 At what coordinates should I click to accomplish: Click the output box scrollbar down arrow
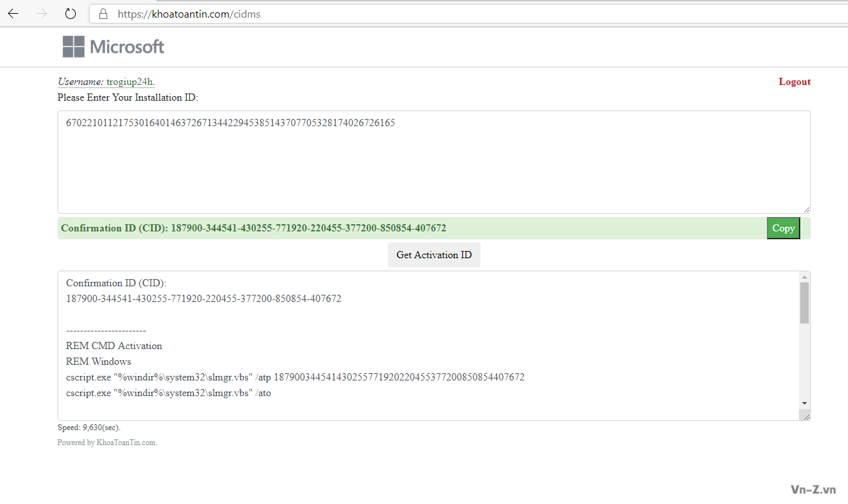804,403
